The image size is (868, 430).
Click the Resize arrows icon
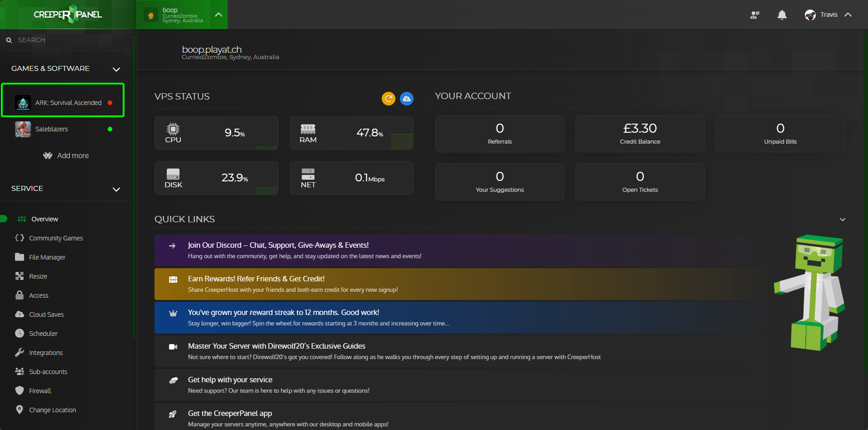(20, 276)
